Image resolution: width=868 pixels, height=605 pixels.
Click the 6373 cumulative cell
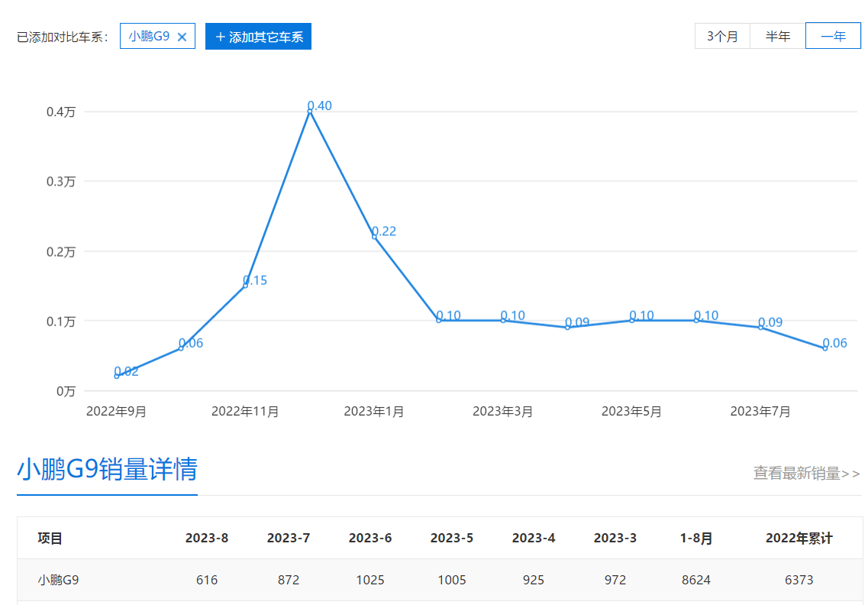pyautogui.click(x=799, y=580)
